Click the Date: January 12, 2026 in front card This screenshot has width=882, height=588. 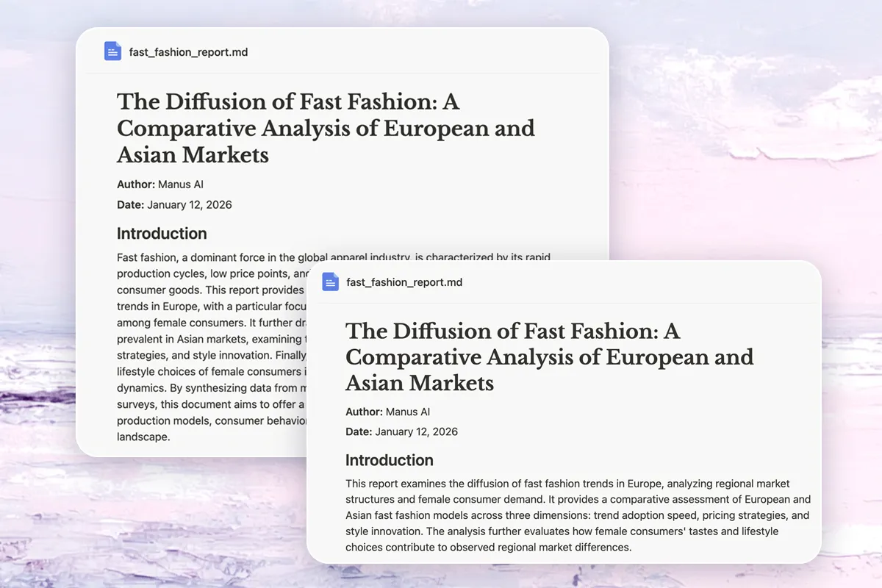(x=401, y=431)
